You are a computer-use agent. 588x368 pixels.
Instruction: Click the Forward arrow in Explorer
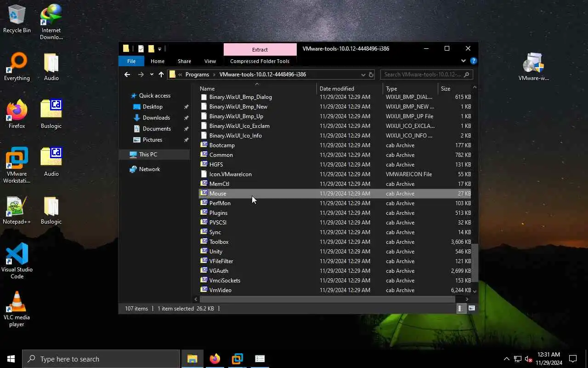(x=141, y=75)
